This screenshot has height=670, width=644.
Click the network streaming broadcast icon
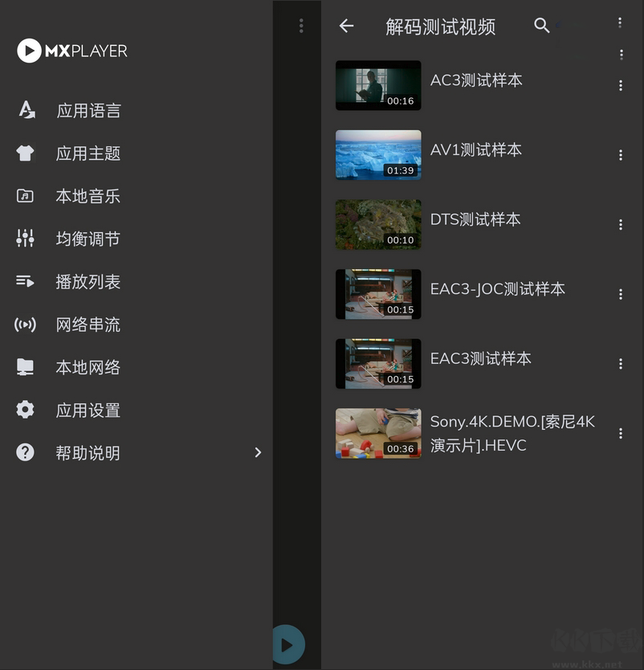coord(25,325)
